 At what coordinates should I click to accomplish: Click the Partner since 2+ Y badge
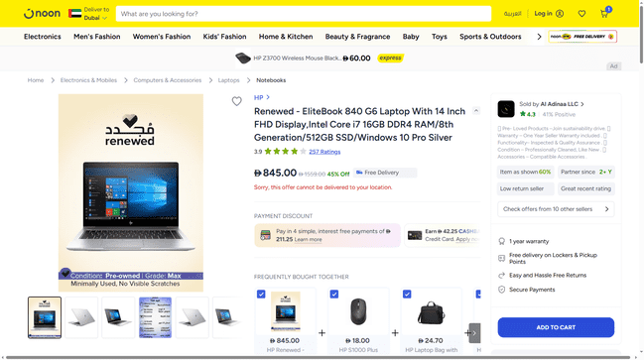pyautogui.click(x=586, y=172)
